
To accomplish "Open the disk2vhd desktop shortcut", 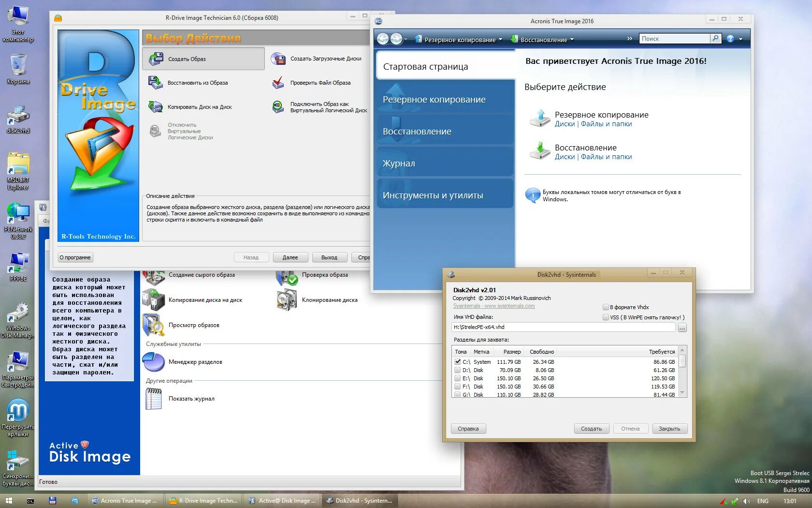I will (x=18, y=119).
